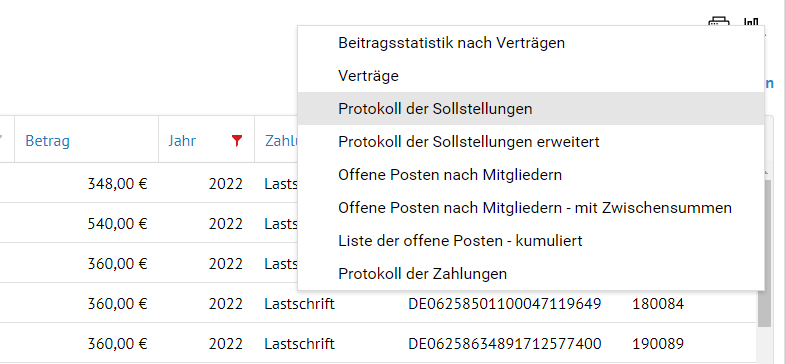Click IBAN DE06258501100047119649 cell
Image resolution: width=786 pixels, height=364 pixels.
pos(505,304)
